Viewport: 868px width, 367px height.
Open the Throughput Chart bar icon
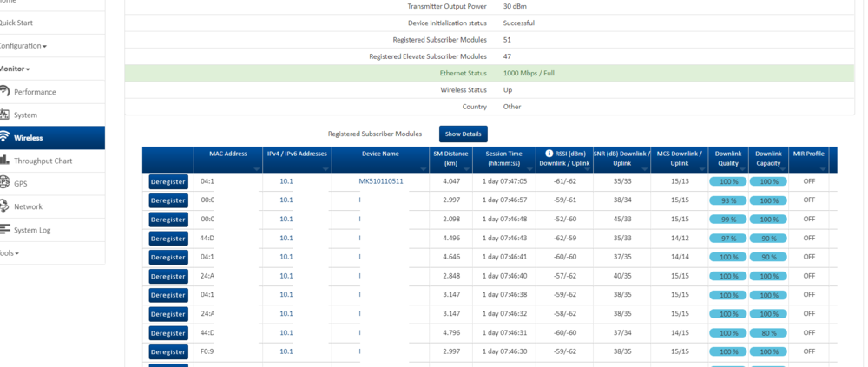pos(4,161)
